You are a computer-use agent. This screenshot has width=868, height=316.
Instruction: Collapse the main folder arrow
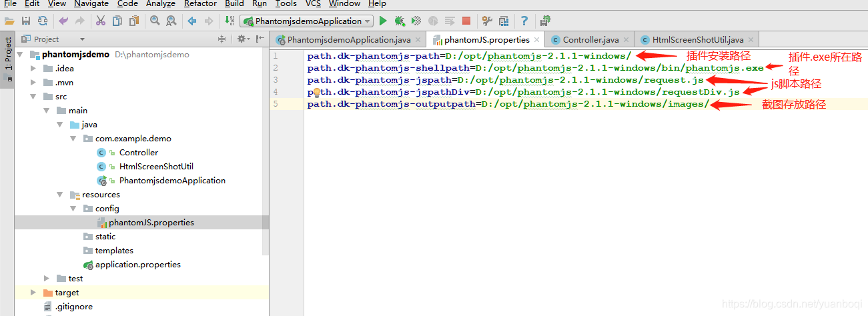pyautogui.click(x=47, y=111)
